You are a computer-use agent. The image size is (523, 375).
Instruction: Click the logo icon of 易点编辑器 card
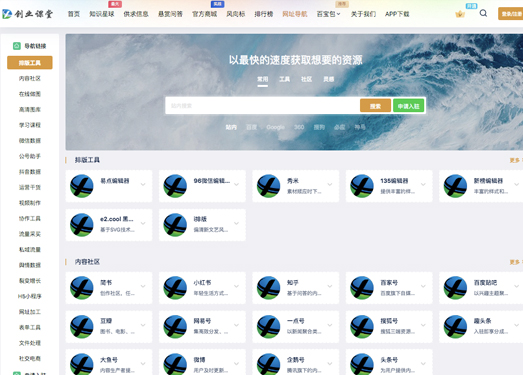pyautogui.click(x=82, y=186)
